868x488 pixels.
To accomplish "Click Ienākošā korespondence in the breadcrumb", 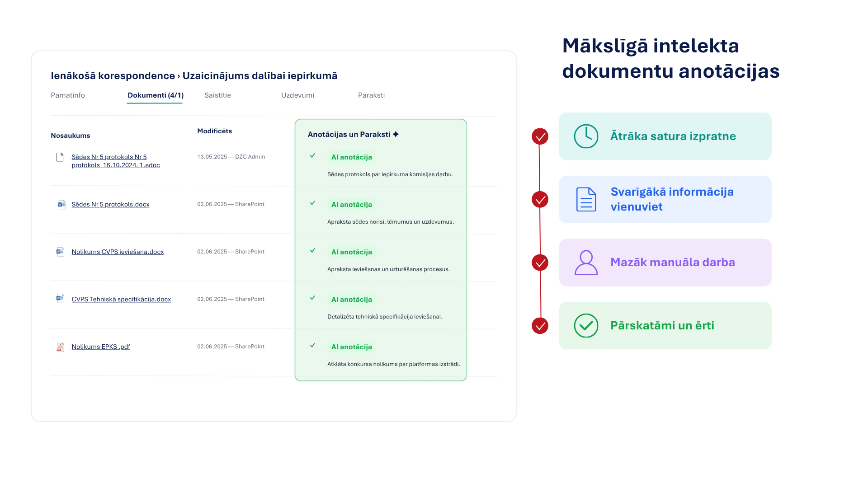I will 113,76.
